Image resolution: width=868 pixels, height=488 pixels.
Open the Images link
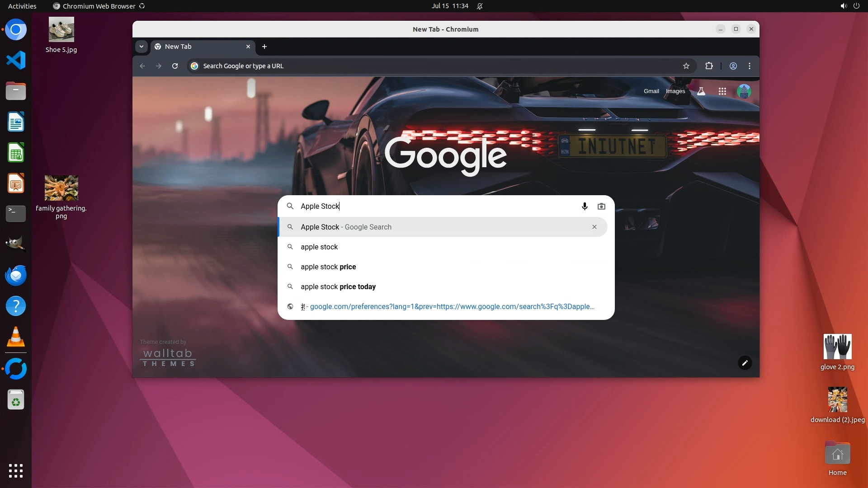point(675,91)
